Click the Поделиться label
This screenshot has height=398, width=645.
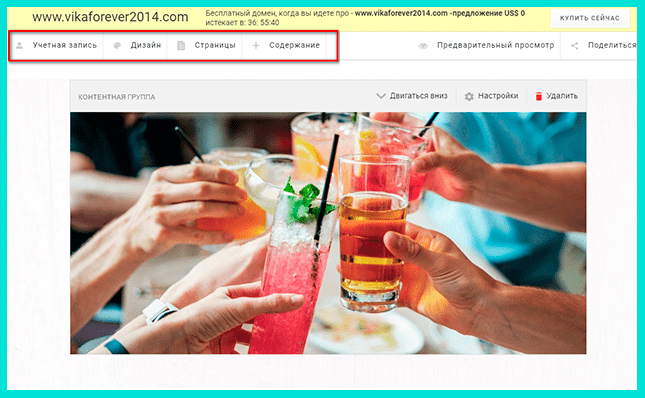612,45
